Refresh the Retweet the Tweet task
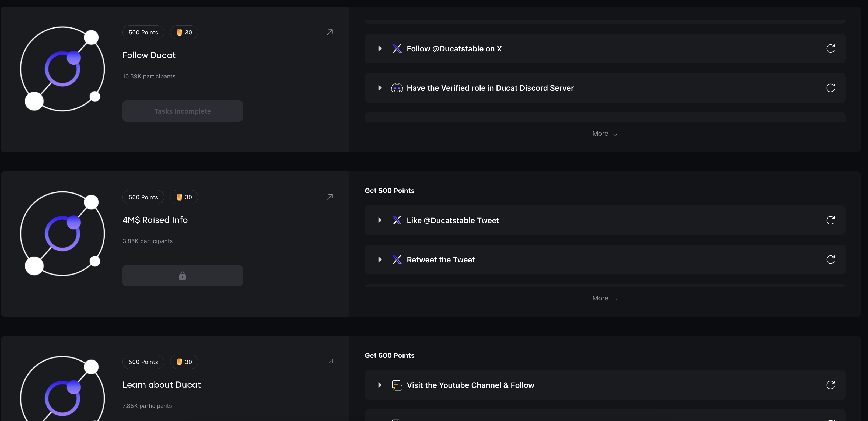The image size is (868, 421). [x=830, y=260]
